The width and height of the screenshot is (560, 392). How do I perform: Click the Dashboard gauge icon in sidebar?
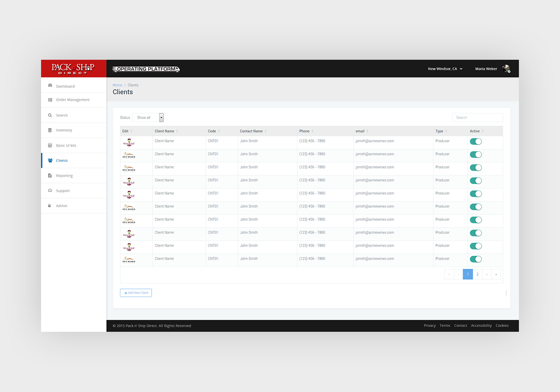pyautogui.click(x=50, y=86)
